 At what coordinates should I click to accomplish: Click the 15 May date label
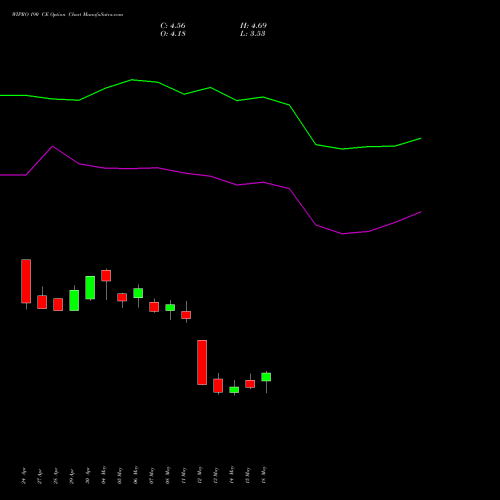click(x=248, y=475)
